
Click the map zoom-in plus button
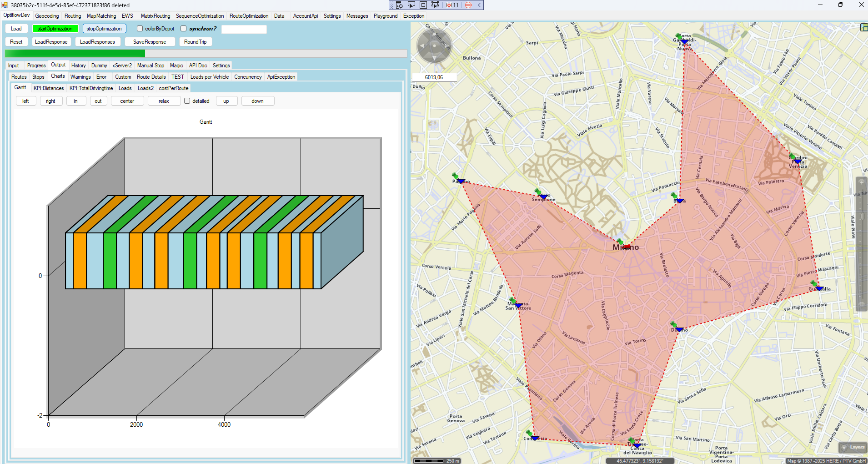point(861,182)
